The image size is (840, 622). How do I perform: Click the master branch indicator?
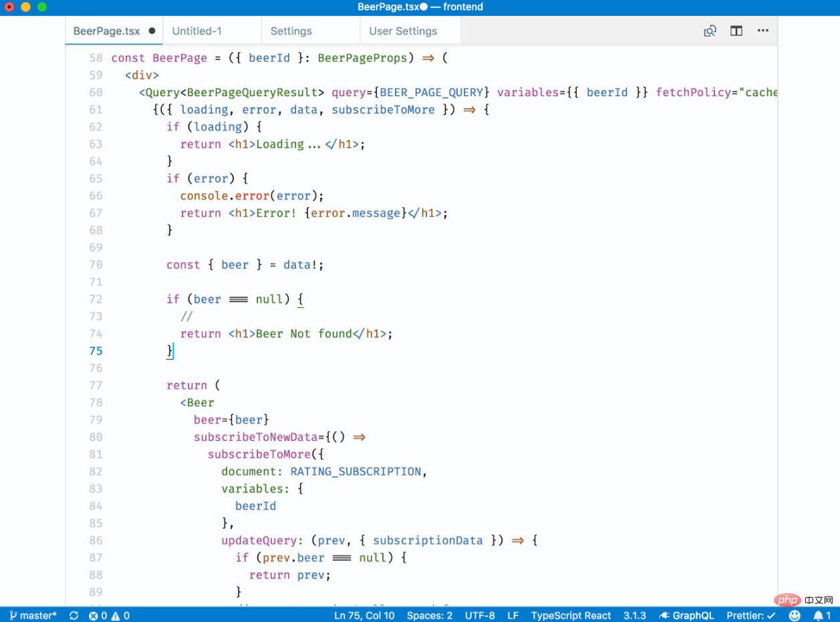(x=32, y=615)
